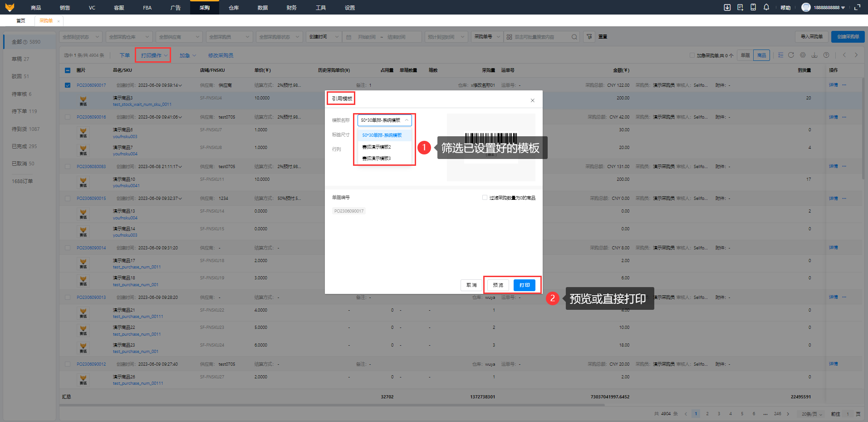Click the horizontal scrollbar below the table
The width and height of the screenshot is (868, 422).
pos(331,405)
